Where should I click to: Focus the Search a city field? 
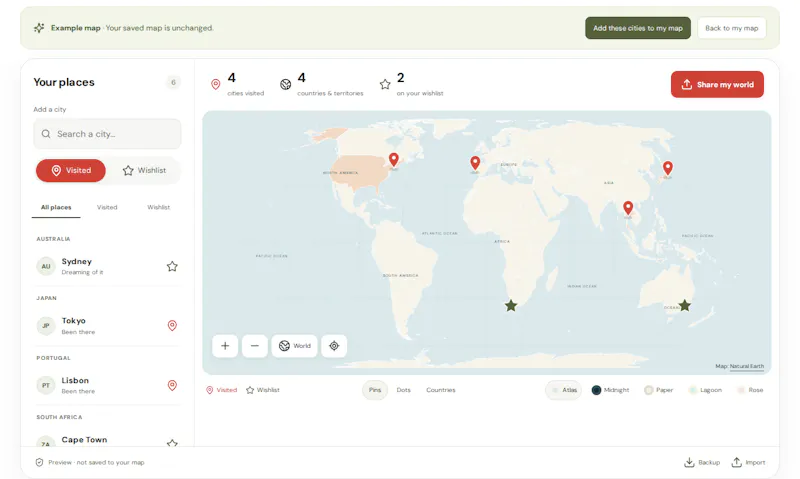point(107,134)
